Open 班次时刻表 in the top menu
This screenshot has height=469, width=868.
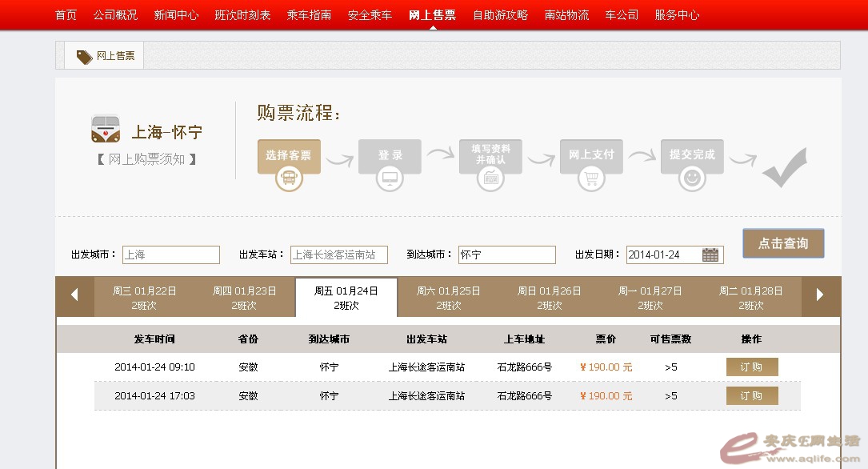(242, 15)
